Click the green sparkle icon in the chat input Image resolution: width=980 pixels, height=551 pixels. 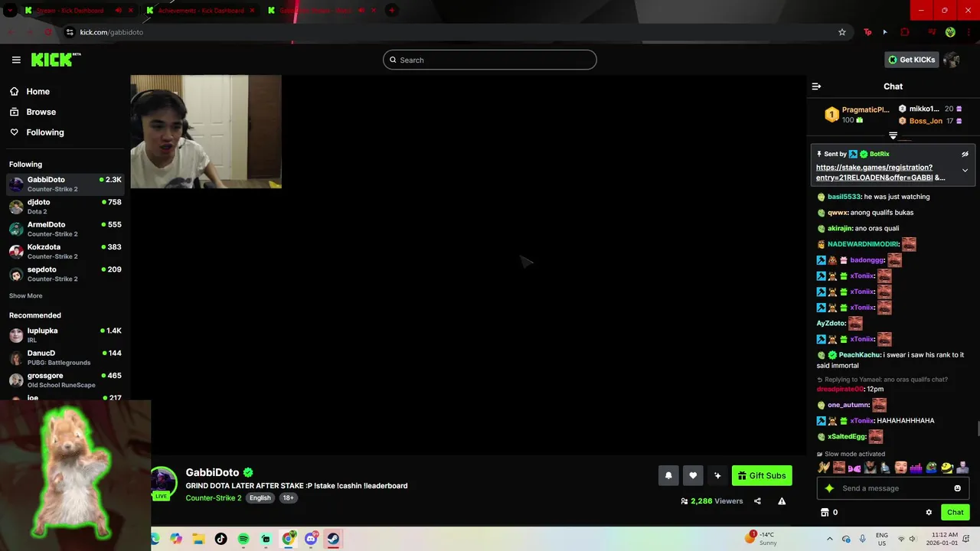click(829, 488)
